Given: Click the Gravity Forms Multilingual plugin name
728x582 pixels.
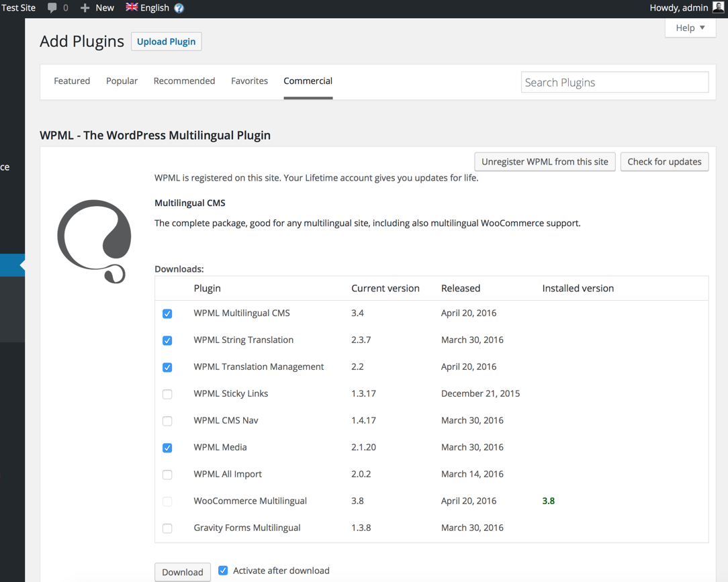Looking at the screenshot, I should point(247,528).
